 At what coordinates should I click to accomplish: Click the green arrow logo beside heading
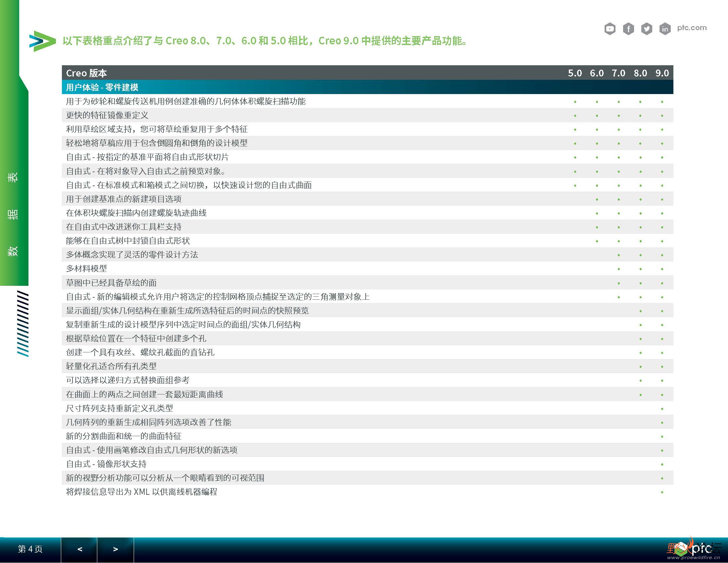coord(42,41)
